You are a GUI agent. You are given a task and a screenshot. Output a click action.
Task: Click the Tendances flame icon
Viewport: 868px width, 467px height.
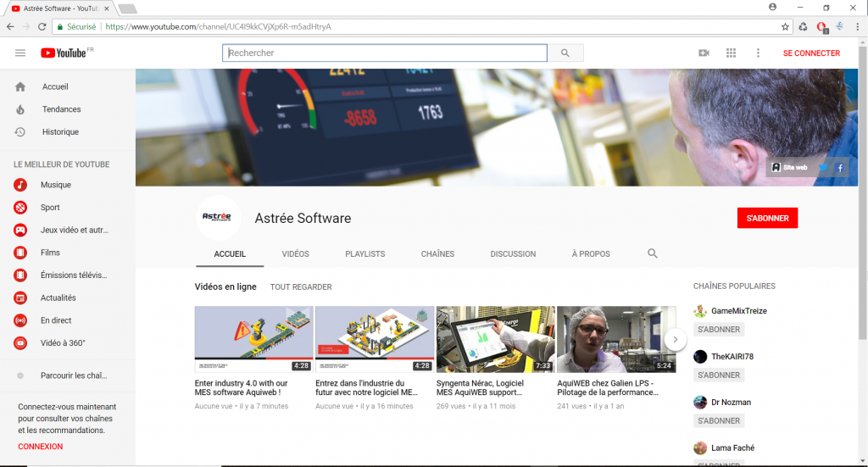pyautogui.click(x=20, y=109)
